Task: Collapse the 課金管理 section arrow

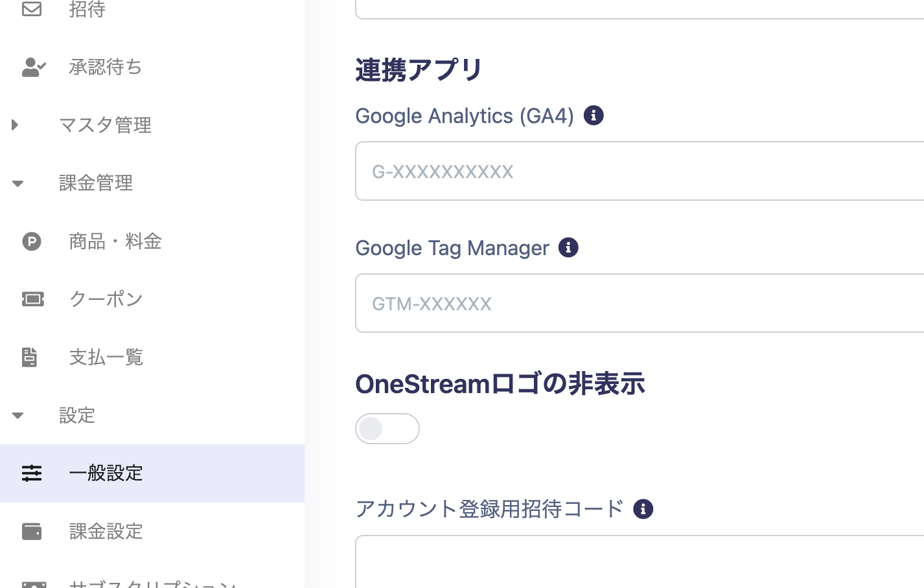Action: coord(17,183)
